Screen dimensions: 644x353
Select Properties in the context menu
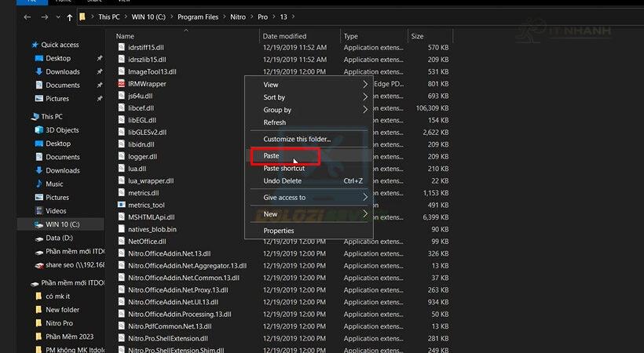coord(278,231)
